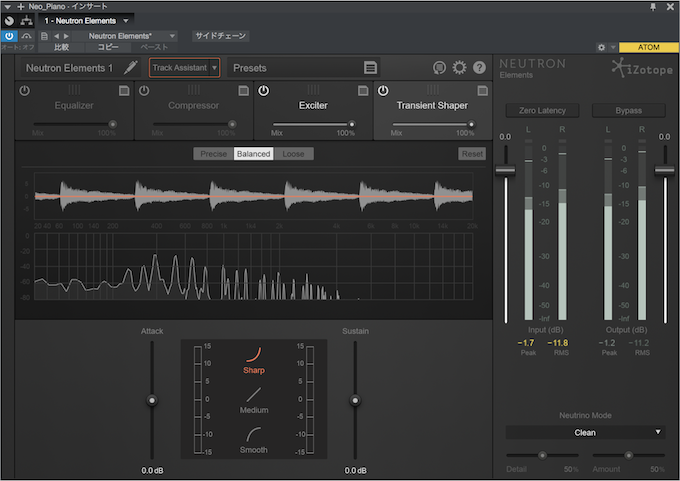Click the Sustain slider handle

[x=355, y=400]
